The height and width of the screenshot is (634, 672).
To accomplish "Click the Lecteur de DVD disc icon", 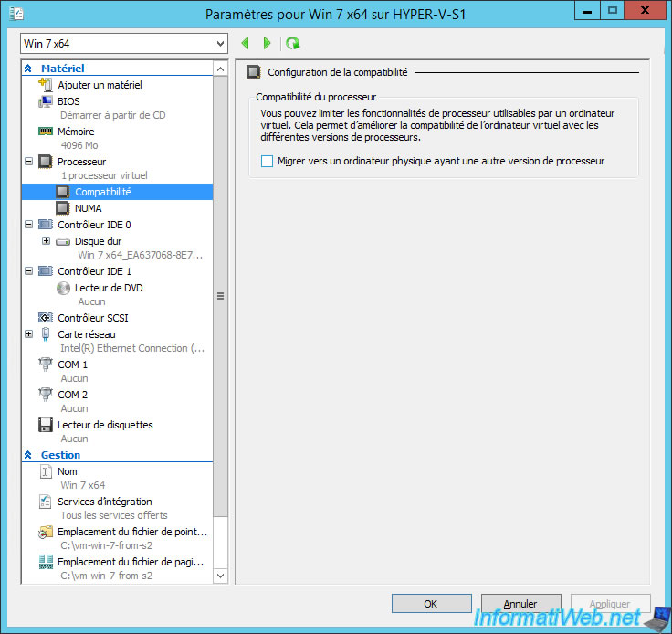I will coord(63,288).
